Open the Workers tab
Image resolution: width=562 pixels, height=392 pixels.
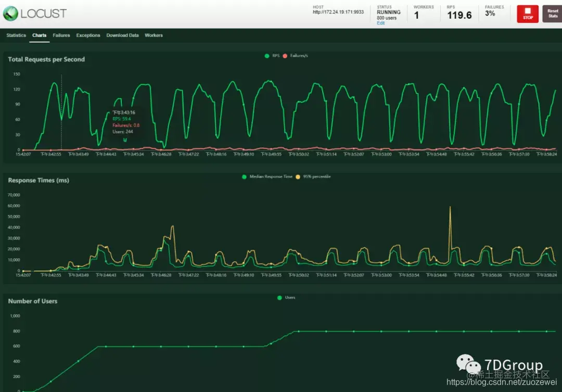154,35
